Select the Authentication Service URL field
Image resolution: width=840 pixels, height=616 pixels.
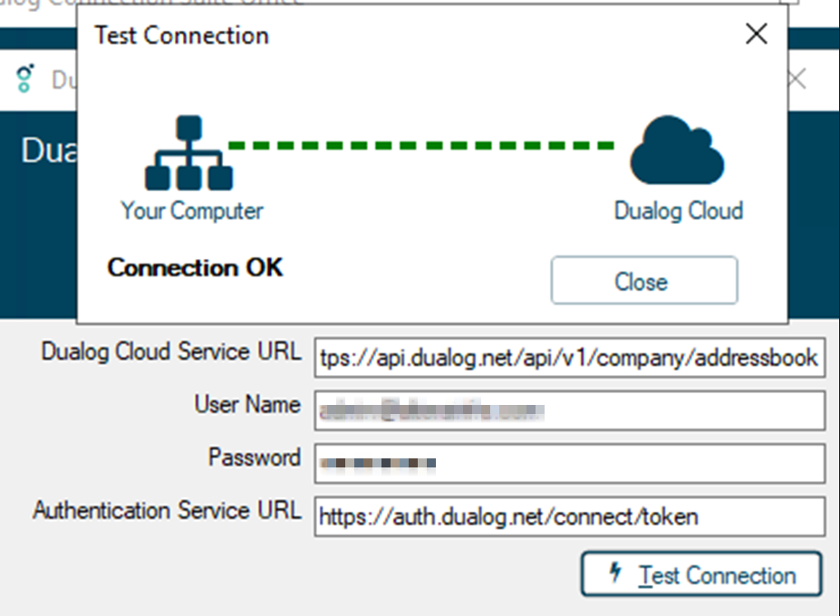(569, 516)
